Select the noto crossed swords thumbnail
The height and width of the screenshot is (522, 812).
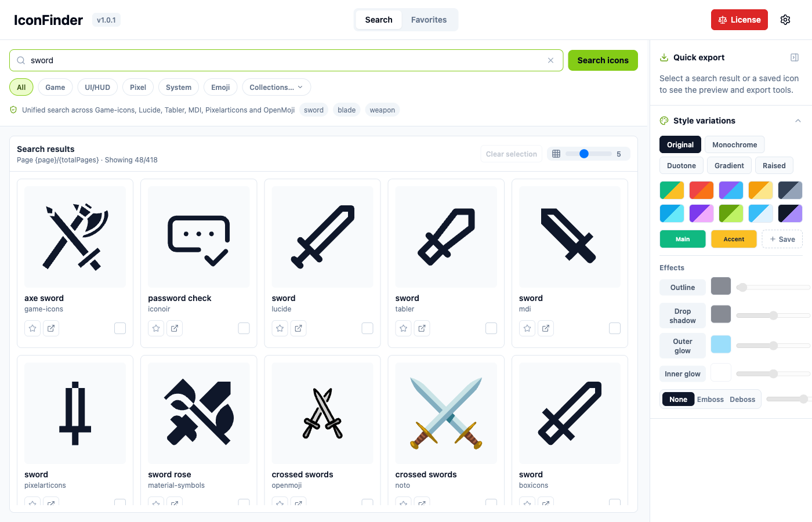point(446,413)
